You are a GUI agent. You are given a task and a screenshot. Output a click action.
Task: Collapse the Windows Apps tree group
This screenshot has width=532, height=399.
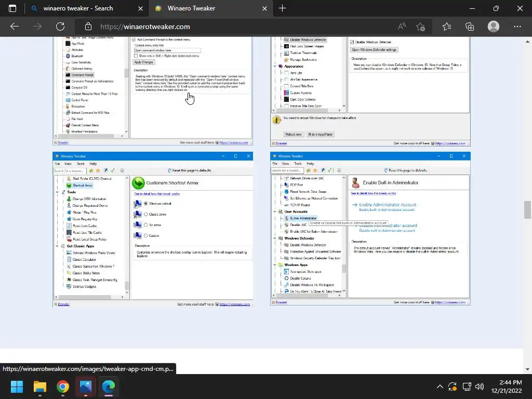275,264
